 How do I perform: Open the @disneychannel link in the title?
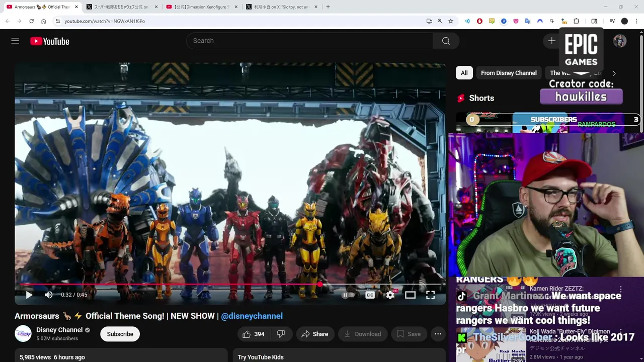[x=252, y=316]
